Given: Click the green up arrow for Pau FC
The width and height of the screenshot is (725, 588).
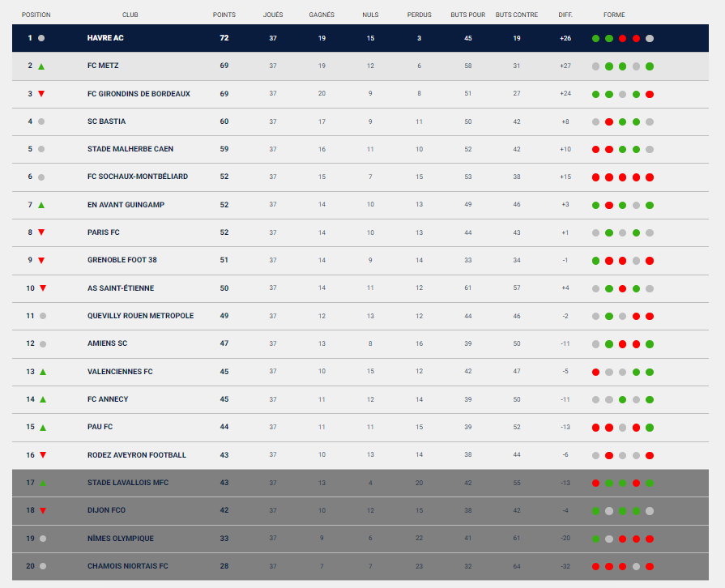Looking at the screenshot, I should 43,428.
